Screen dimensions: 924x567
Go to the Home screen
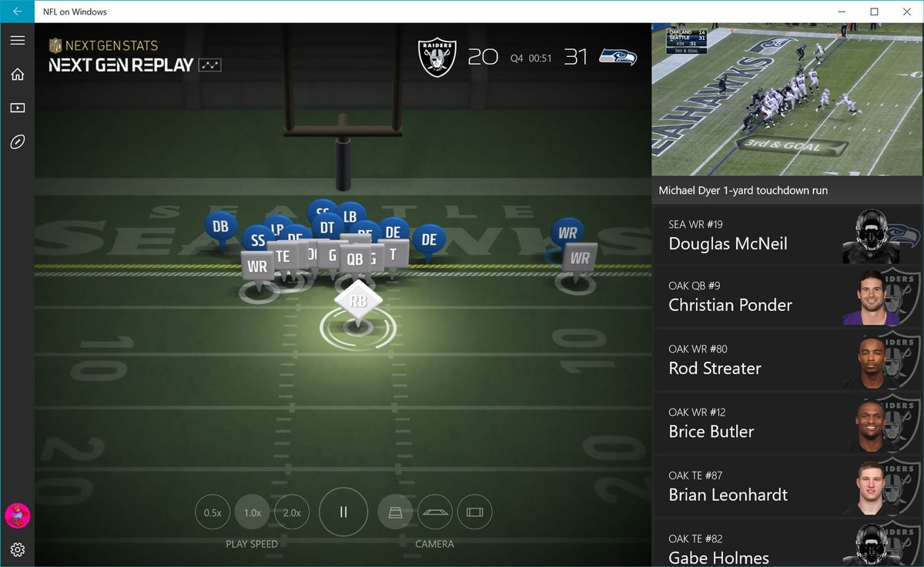pos(18,74)
